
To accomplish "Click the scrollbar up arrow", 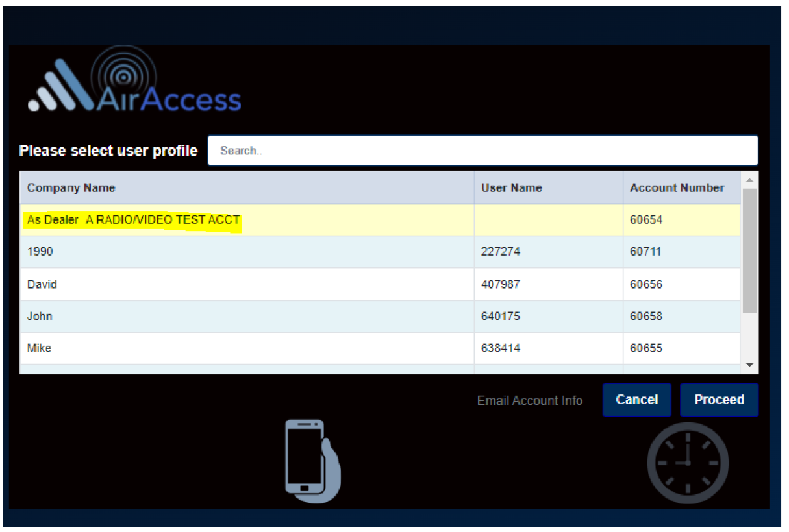I will (749, 180).
